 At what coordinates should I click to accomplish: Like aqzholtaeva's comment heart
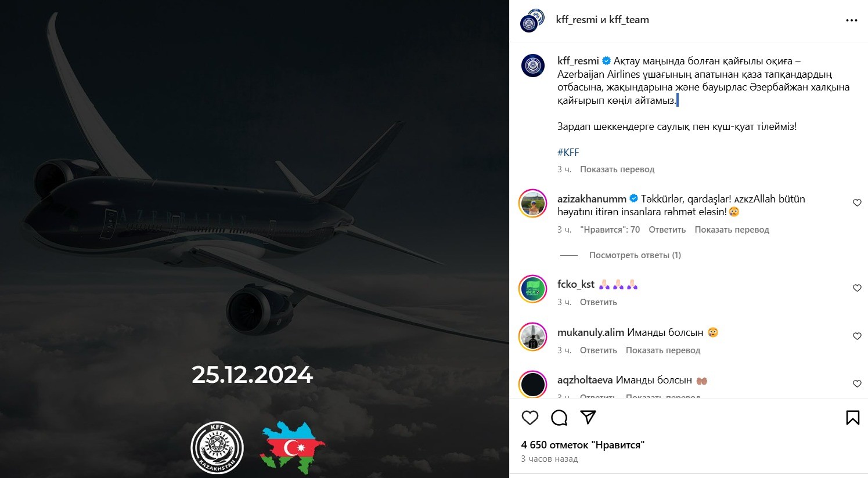click(x=857, y=383)
